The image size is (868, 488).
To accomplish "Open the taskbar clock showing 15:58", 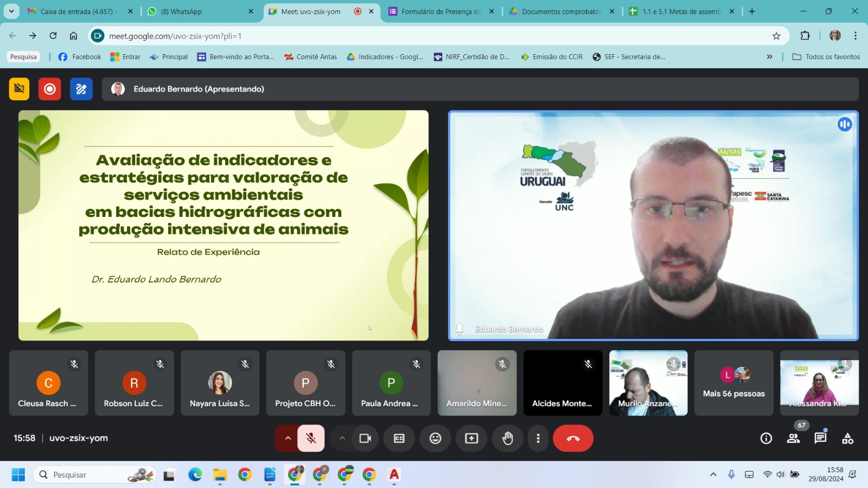I will pos(826,475).
